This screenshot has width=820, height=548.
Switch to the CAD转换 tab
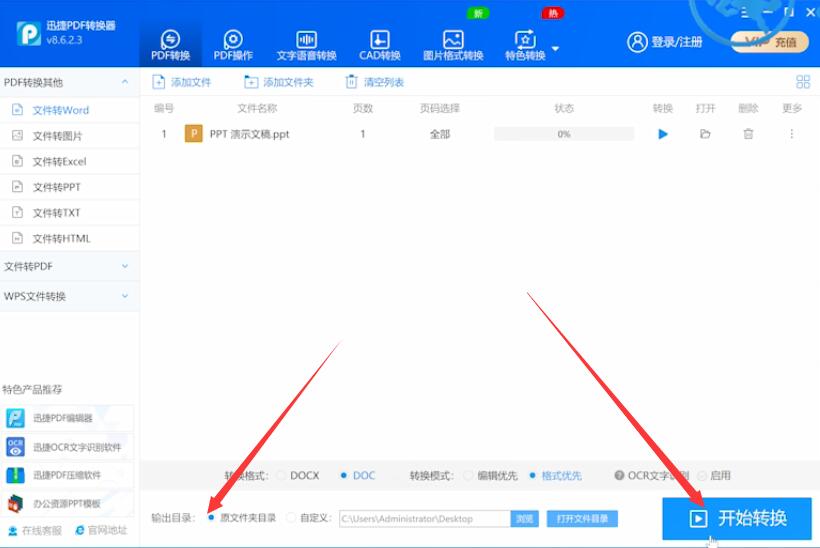tap(380, 45)
